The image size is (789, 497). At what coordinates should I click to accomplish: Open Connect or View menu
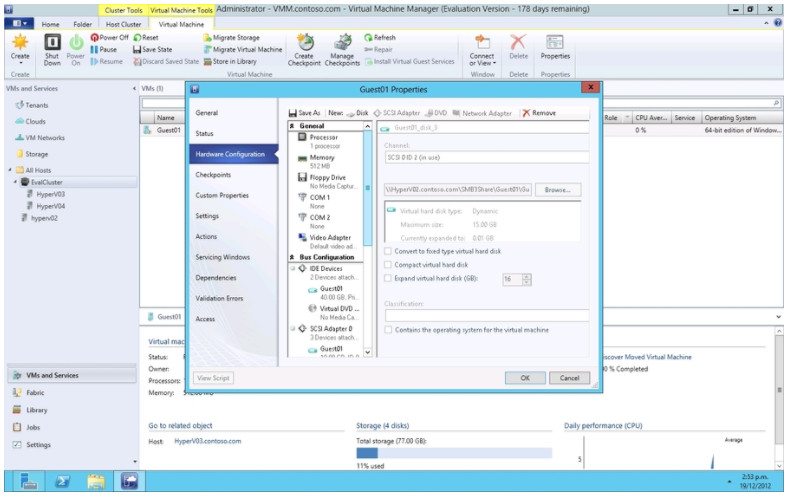tap(482, 49)
